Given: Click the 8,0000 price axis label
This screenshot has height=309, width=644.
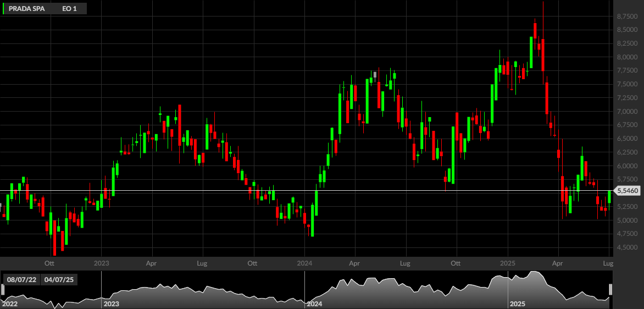Looking at the screenshot, I should 627,57.
